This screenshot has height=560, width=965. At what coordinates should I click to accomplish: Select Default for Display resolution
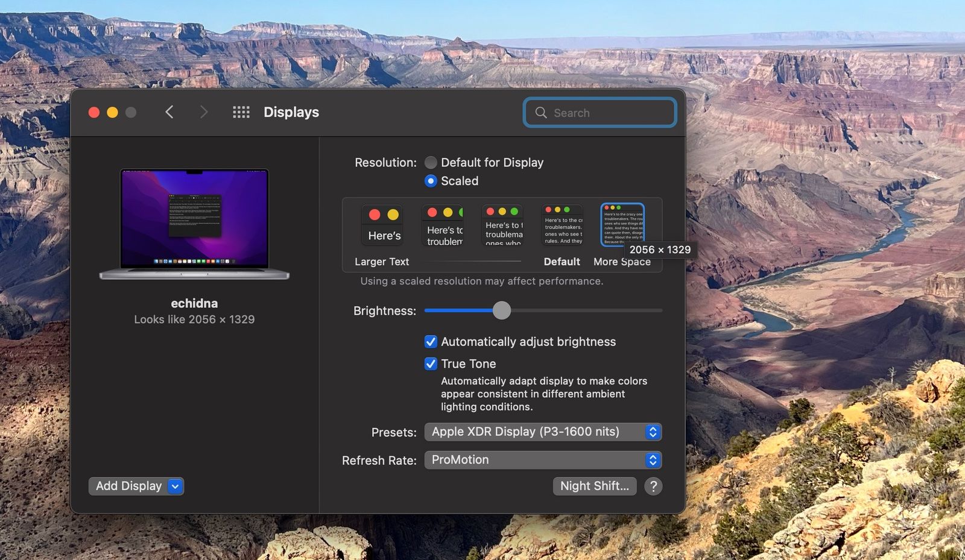pyautogui.click(x=431, y=163)
